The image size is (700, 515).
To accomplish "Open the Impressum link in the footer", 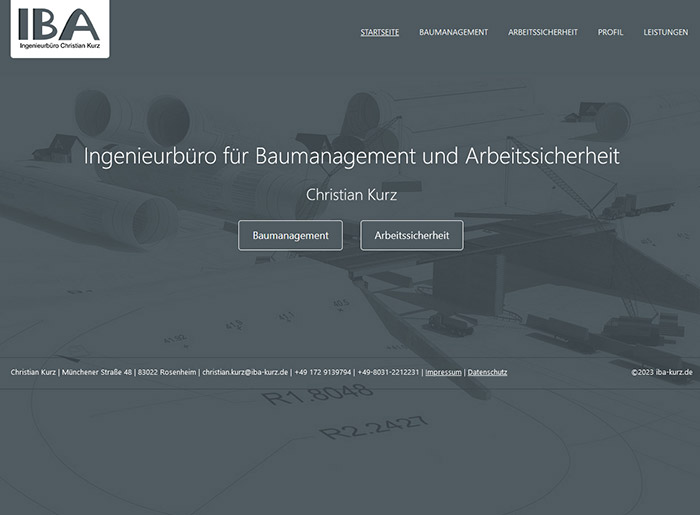I will coord(443,372).
